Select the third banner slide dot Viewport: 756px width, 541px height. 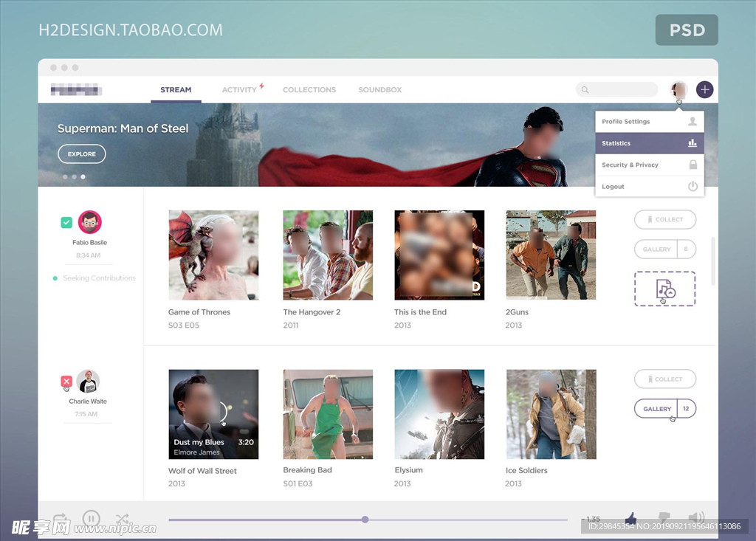83,177
